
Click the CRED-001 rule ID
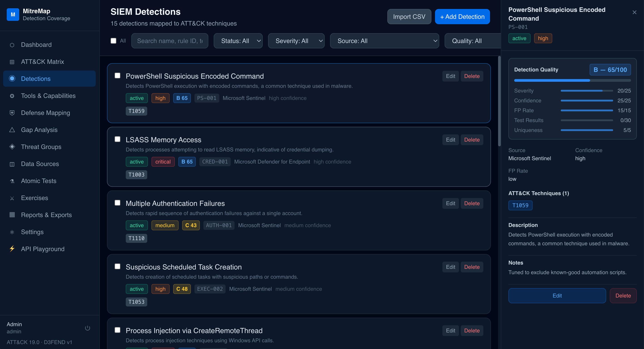point(215,162)
